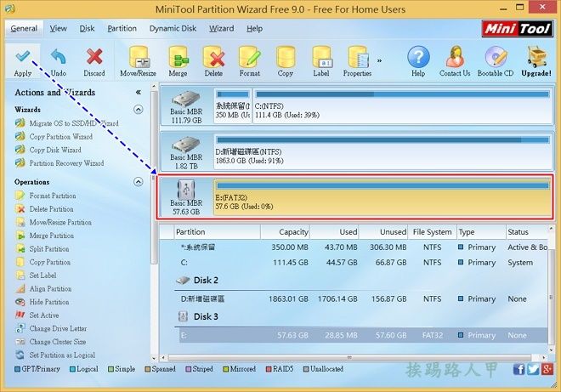The image size is (561, 392).
Task: Click Set Partition as Logical
Action: (x=55, y=355)
